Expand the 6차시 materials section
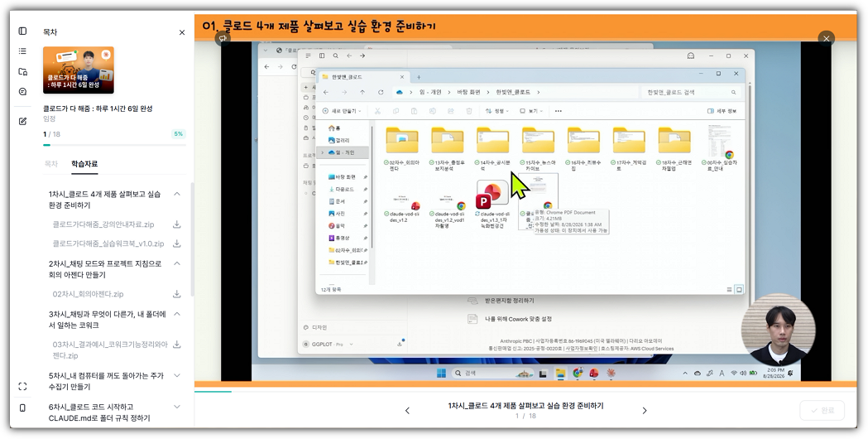 [x=177, y=407]
